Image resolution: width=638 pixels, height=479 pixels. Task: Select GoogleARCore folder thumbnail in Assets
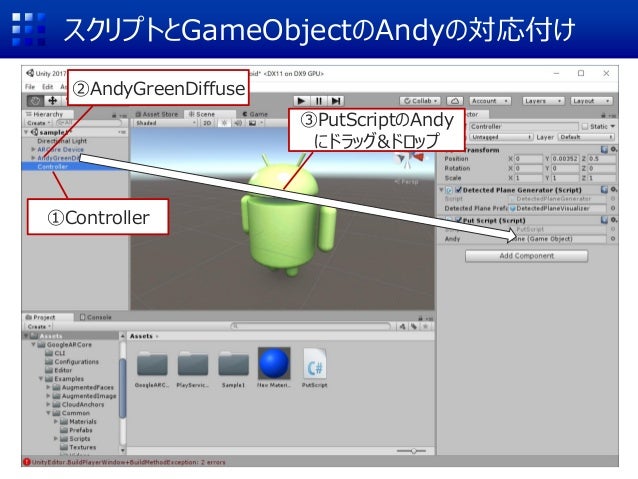[x=152, y=364]
